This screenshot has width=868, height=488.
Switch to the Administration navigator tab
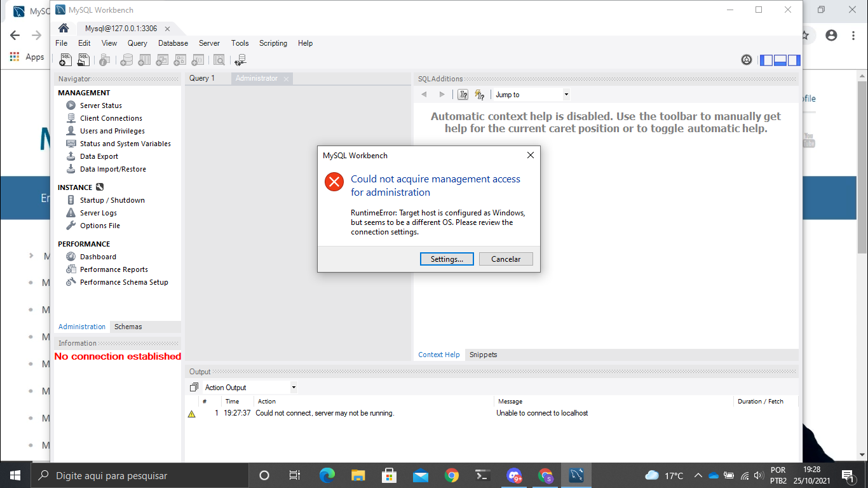click(82, 327)
